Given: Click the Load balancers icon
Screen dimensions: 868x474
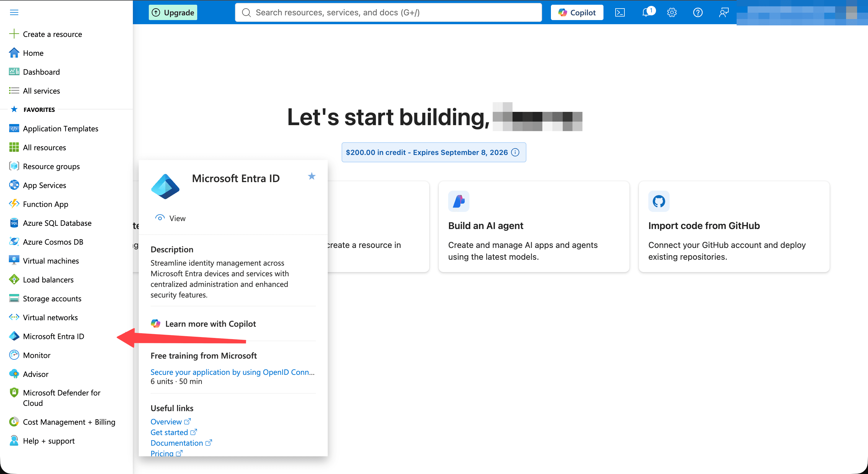Looking at the screenshot, I should pyautogui.click(x=14, y=279).
